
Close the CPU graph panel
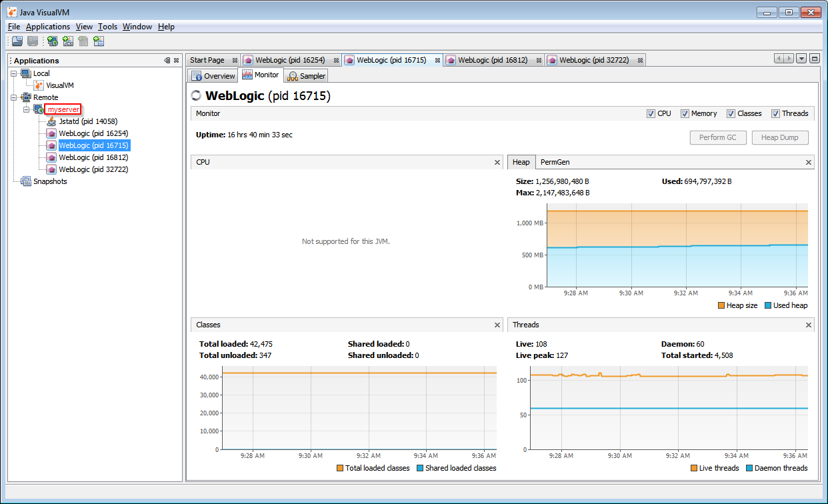(x=497, y=162)
